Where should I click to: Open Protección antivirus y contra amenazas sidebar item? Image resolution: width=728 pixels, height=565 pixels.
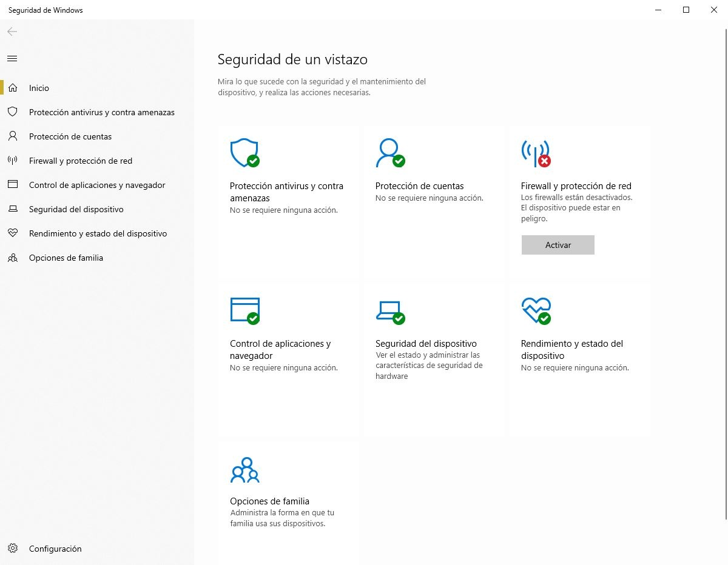coord(101,112)
